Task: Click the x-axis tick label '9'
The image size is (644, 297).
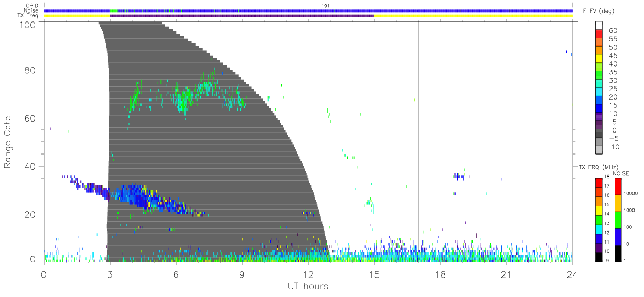Action: [242, 274]
